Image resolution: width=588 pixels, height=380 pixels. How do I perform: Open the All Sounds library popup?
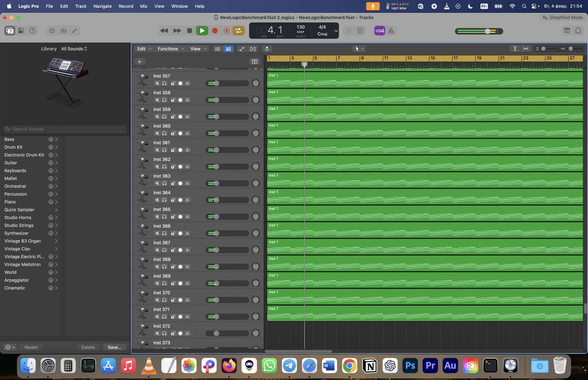74,49
